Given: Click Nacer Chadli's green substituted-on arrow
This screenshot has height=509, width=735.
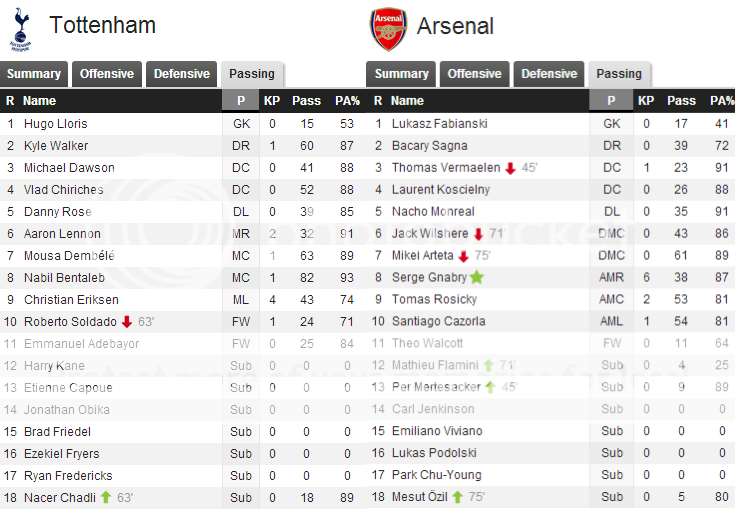Looking at the screenshot, I should (105, 498).
